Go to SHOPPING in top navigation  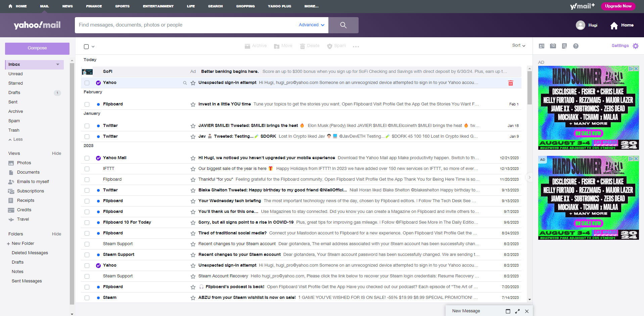245,6
